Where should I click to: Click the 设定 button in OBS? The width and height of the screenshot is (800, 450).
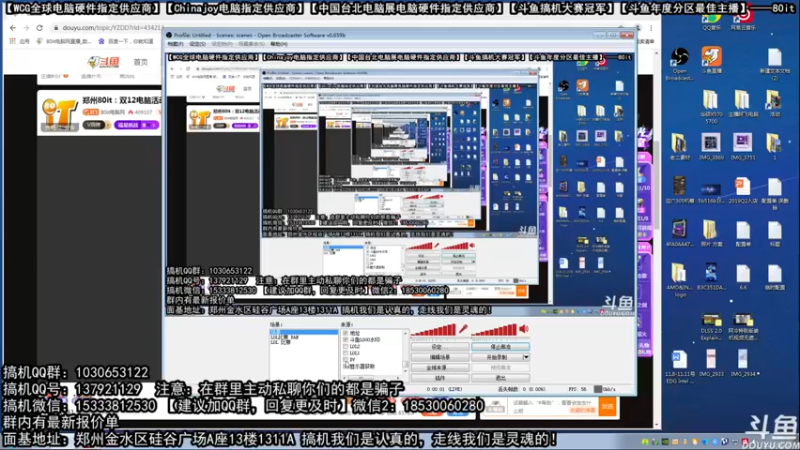(440, 347)
